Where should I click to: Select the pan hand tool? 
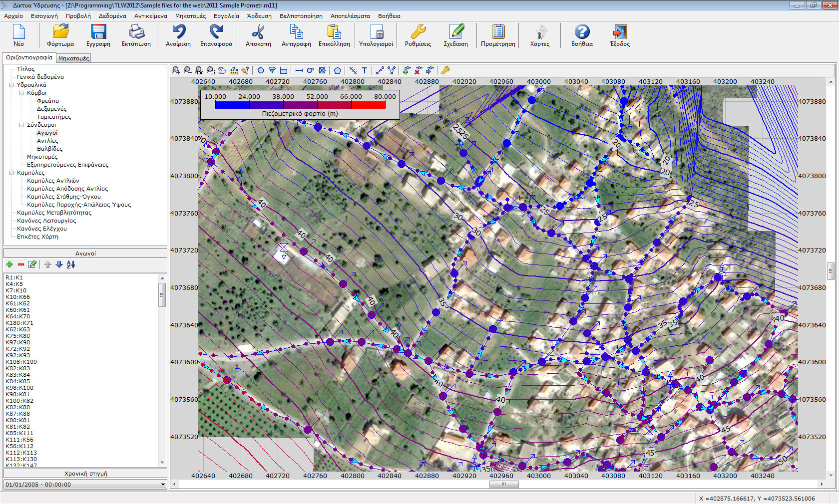[222, 70]
